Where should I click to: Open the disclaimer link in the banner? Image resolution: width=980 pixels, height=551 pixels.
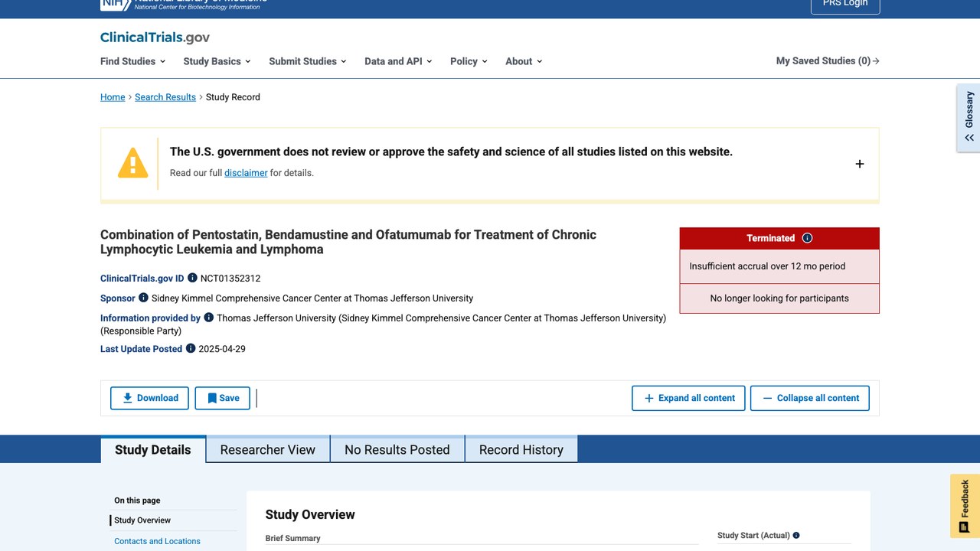coord(246,173)
